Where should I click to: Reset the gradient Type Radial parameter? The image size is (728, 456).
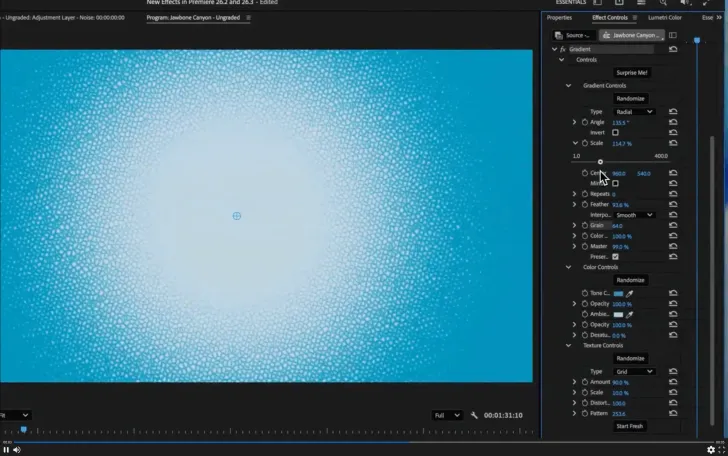pos(673,111)
